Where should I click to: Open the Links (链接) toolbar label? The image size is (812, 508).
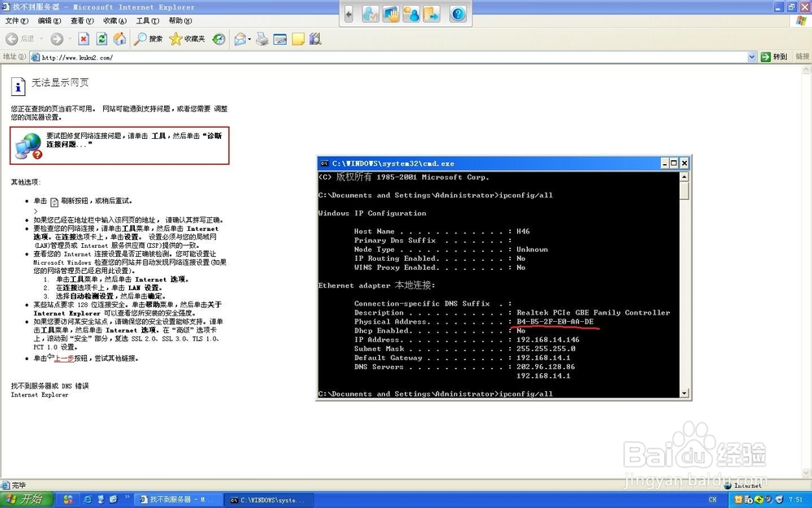(802, 57)
